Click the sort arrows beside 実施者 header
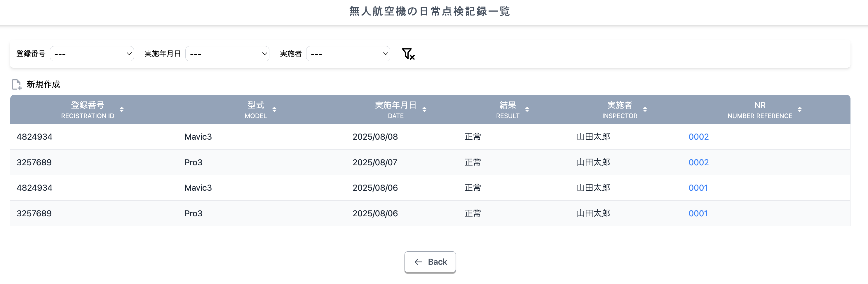Viewport: 868px width, 284px height. pyautogui.click(x=645, y=109)
